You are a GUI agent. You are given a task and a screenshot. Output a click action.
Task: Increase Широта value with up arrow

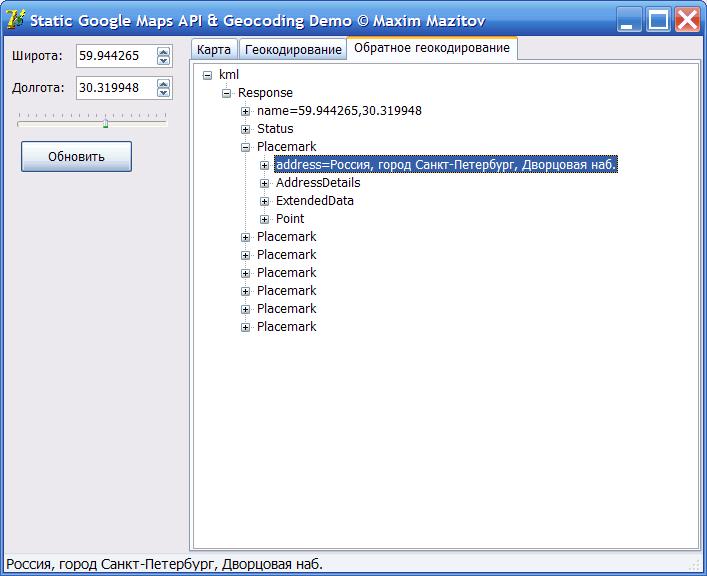point(163,51)
